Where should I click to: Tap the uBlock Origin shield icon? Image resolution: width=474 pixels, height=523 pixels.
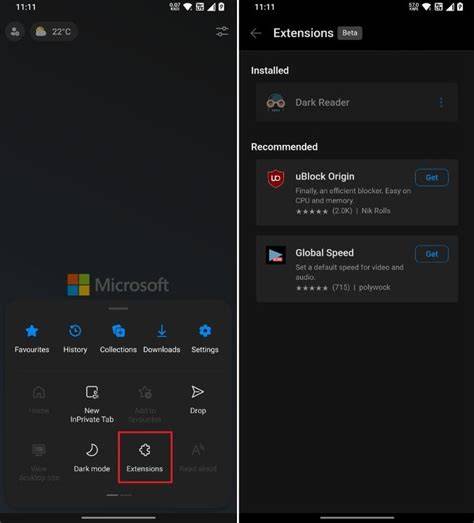click(x=276, y=178)
